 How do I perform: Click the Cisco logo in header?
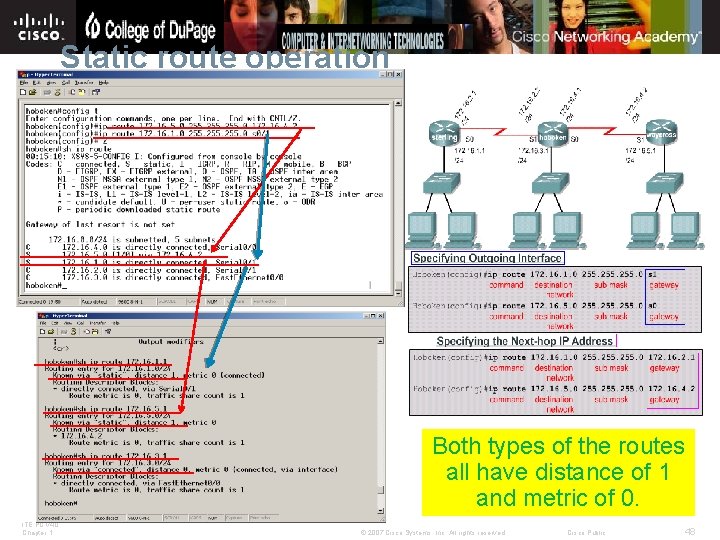tap(39, 27)
